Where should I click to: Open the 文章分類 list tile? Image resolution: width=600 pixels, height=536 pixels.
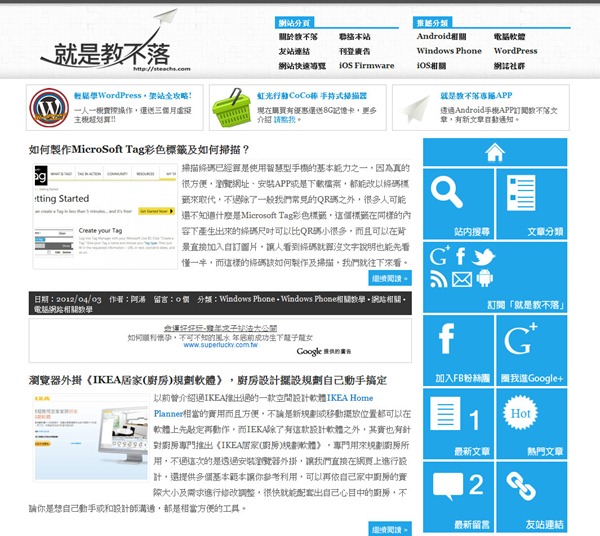pos(532,204)
